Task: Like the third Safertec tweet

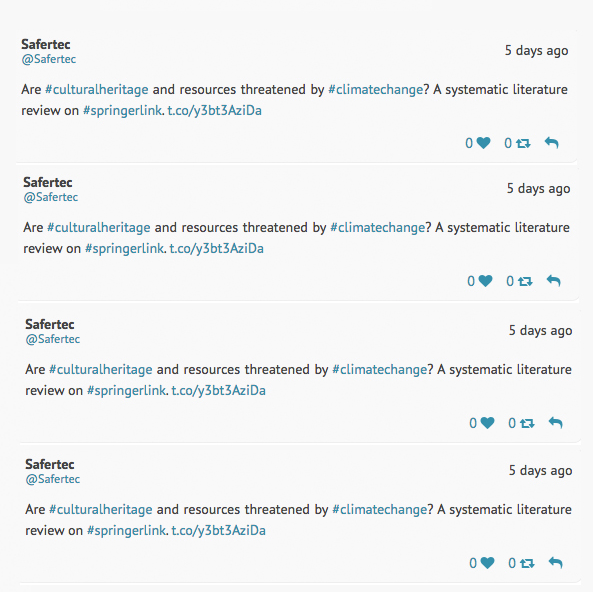Action: coord(487,423)
